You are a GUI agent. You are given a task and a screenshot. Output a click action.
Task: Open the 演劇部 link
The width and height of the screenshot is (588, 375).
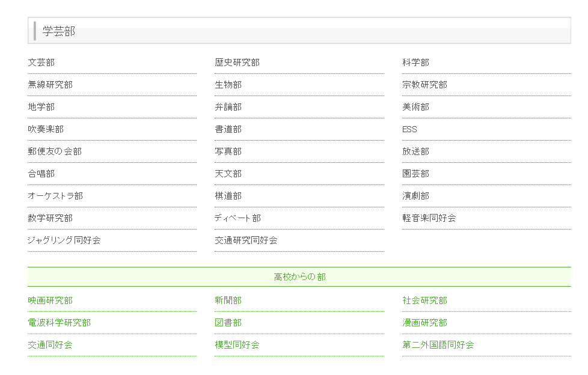coord(416,196)
